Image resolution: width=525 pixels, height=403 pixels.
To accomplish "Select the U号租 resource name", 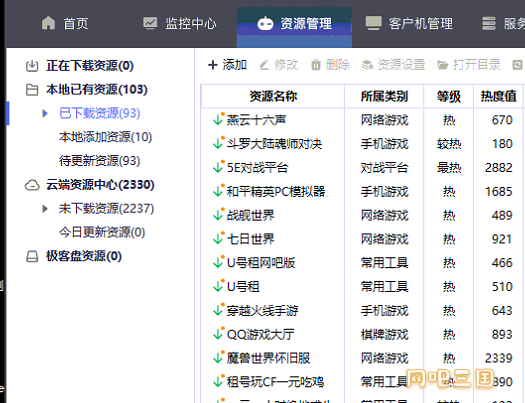I will [243, 287].
